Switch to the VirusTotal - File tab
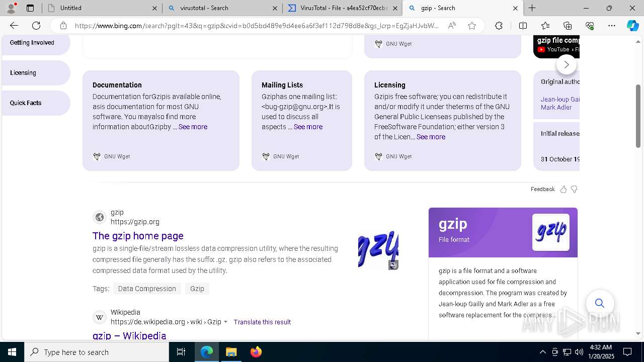This screenshot has width=644, height=362. click(342, 8)
